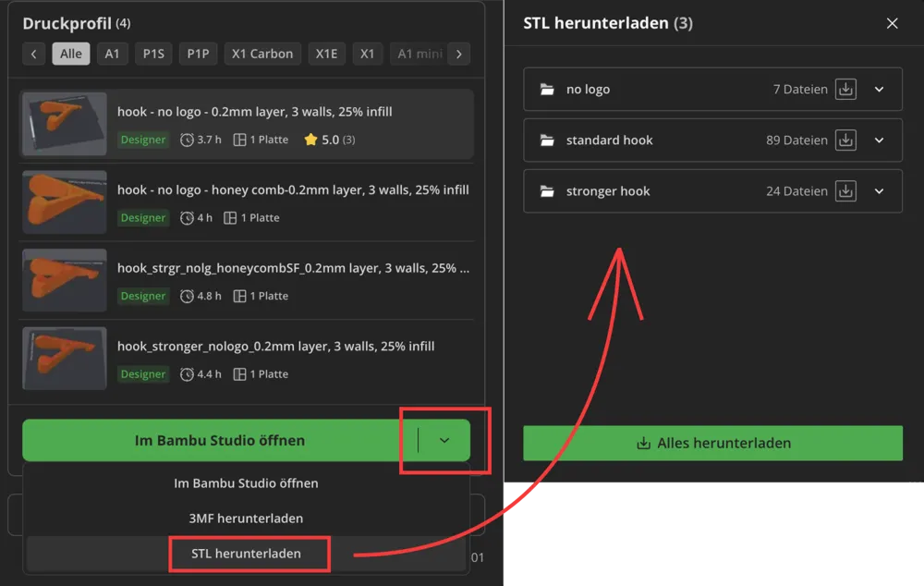Viewport: 924px width, 586px height.
Task: Open the honey comb hook profile thumbnail
Action: [x=65, y=202]
